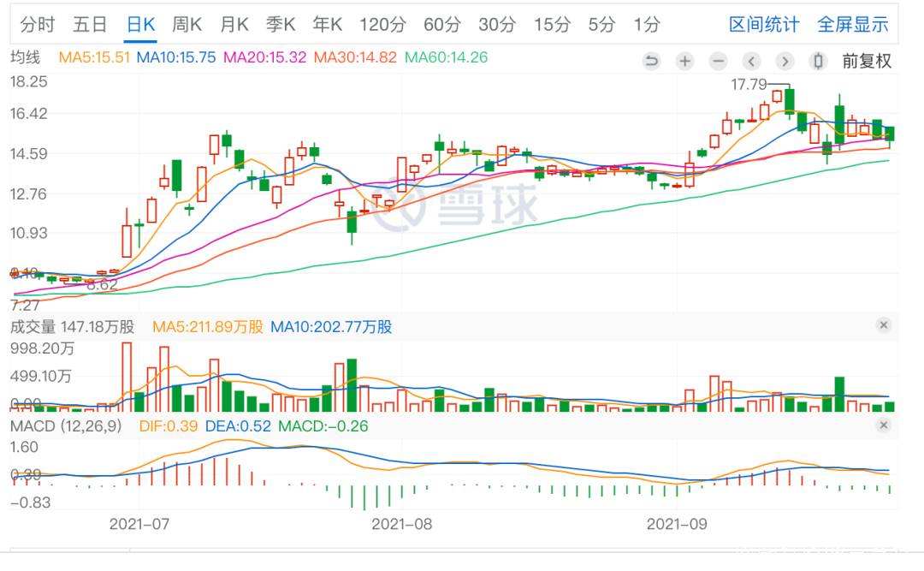
Task: Click the 17.79 high price candlestick
Action: pyautogui.click(x=789, y=100)
